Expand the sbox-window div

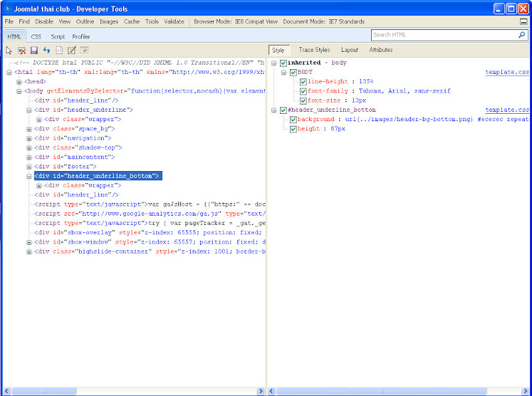click(29, 242)
